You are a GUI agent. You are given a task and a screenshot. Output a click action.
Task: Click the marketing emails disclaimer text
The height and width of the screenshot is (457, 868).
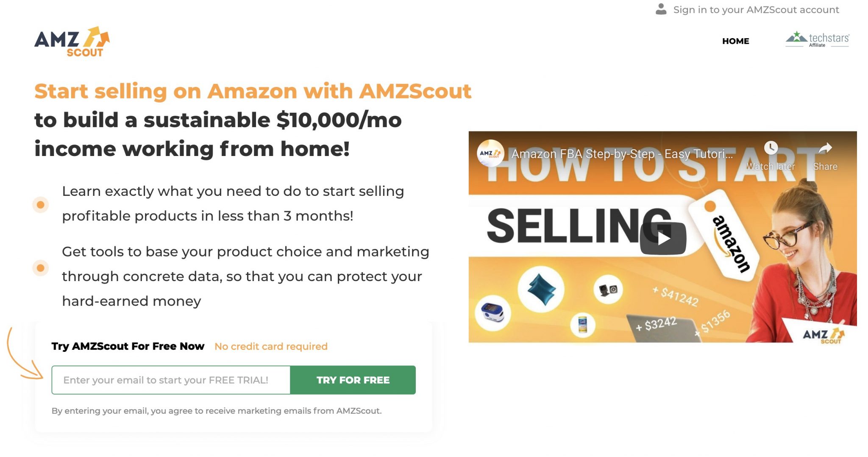pos(217,410)
